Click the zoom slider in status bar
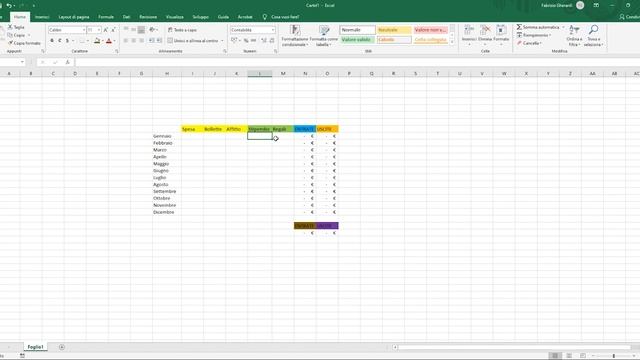The width and height of the screenshot is (640, 360). point(613,356)
